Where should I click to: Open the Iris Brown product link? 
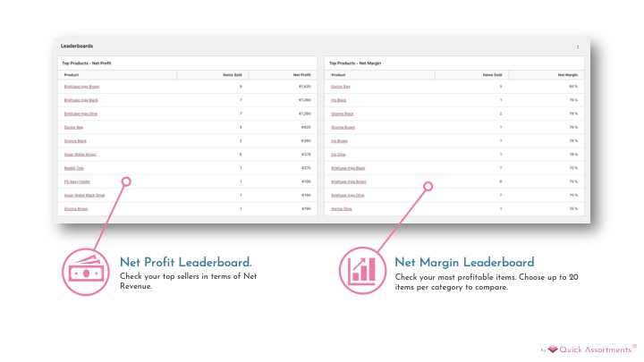339,141
